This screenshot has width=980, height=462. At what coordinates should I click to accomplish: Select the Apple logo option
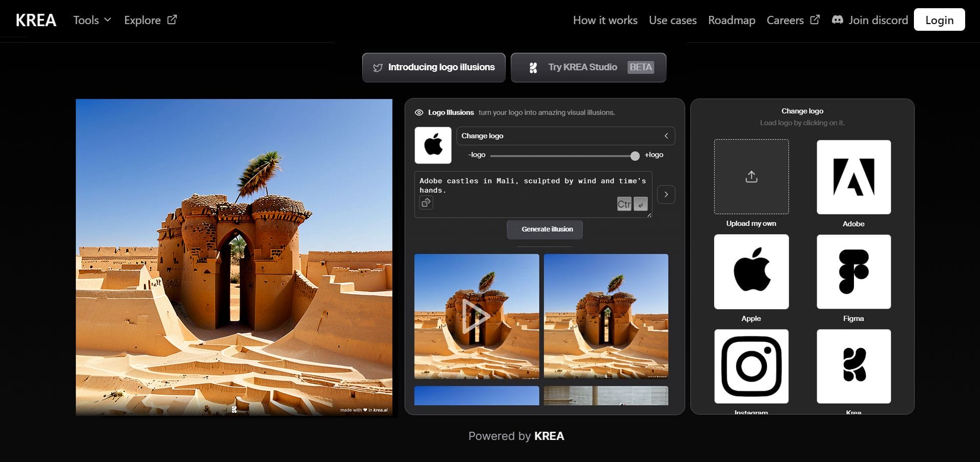pyautogui.click(x=750, y=271)
